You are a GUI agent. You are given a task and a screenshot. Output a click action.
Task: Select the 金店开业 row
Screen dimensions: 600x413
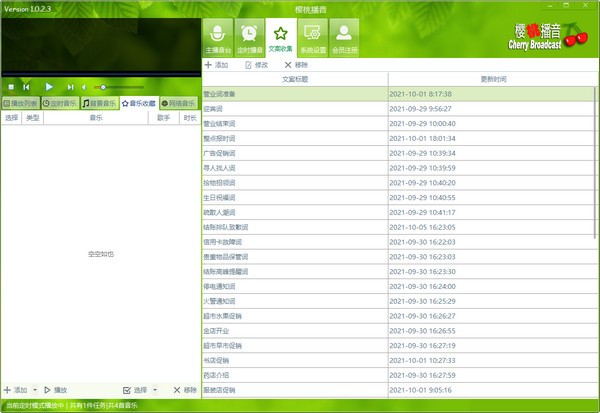399,331
